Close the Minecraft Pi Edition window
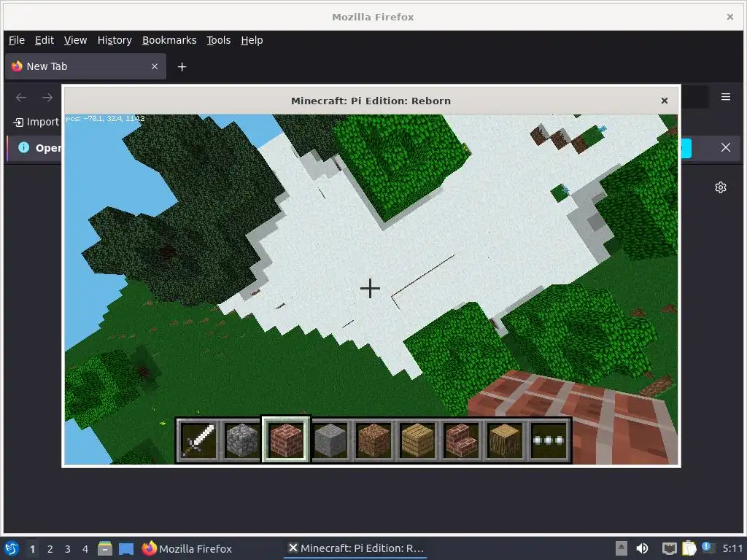747x560 pixels. [664, 101]
